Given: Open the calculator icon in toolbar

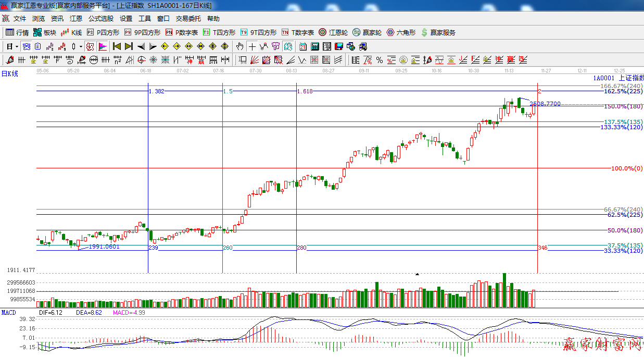Looking at the screenshot, I should 314,46.
